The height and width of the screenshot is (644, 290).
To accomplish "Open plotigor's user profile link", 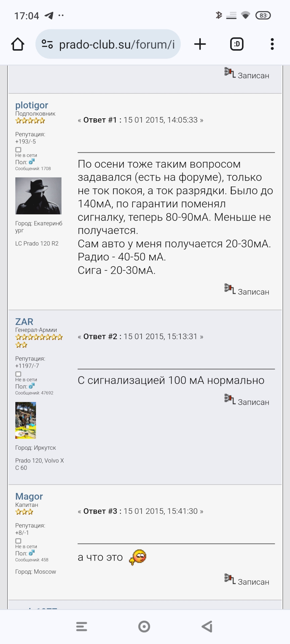I will (x=32, y=105).
